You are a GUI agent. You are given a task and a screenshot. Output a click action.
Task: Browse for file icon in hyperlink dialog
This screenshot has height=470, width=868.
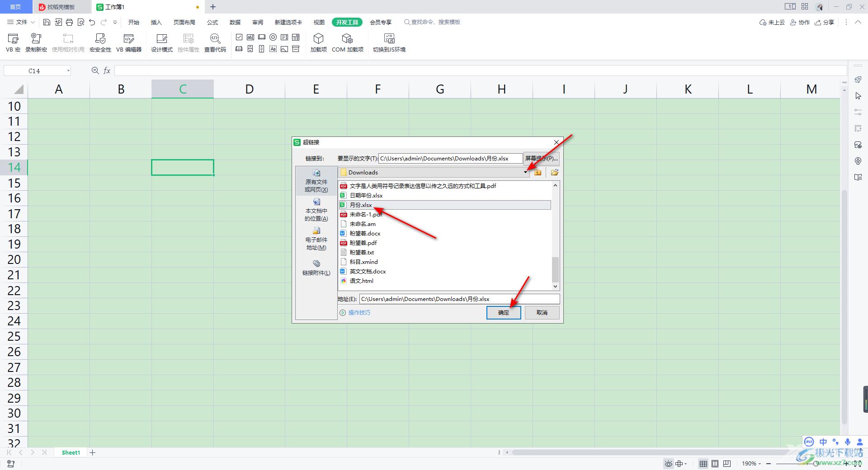555,172
